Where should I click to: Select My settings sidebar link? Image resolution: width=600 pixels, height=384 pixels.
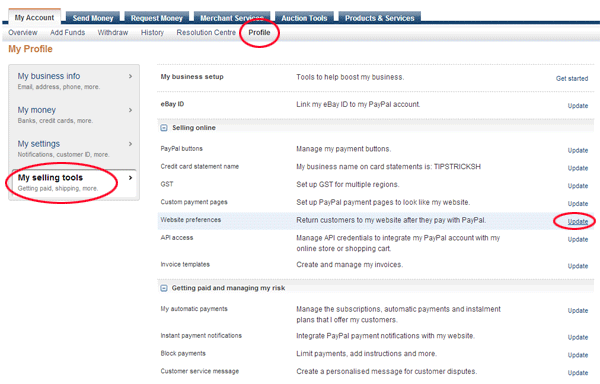pos(39,144)
